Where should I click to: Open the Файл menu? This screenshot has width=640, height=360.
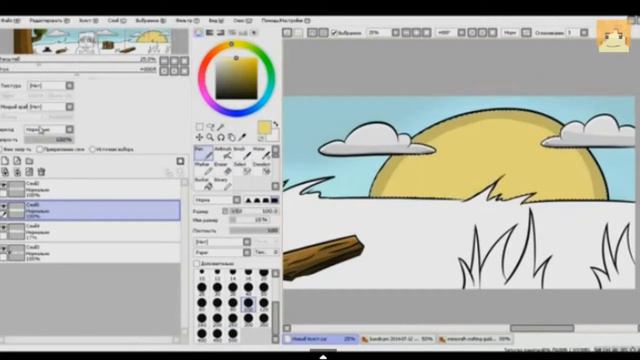(10, 20)
